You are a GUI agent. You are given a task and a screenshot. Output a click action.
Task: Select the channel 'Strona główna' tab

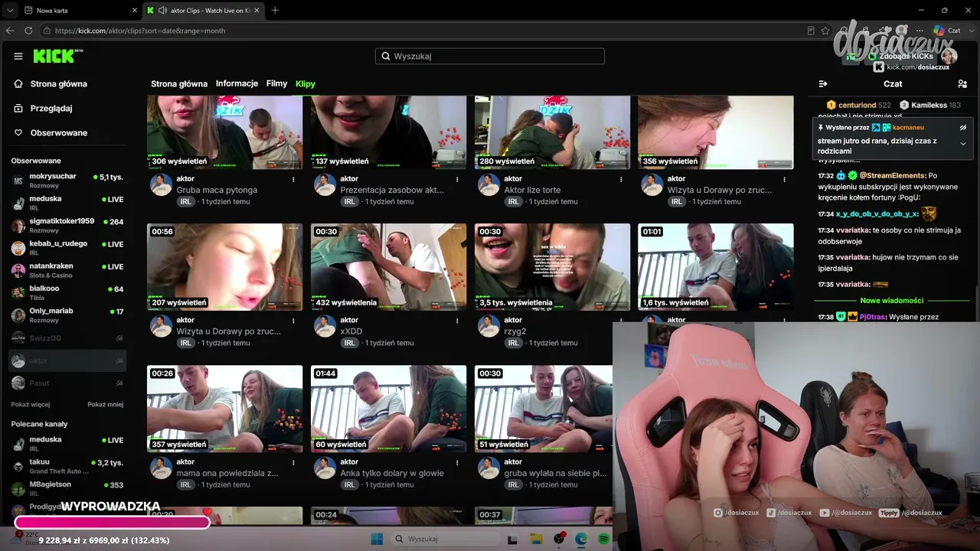tap(179, 83)
